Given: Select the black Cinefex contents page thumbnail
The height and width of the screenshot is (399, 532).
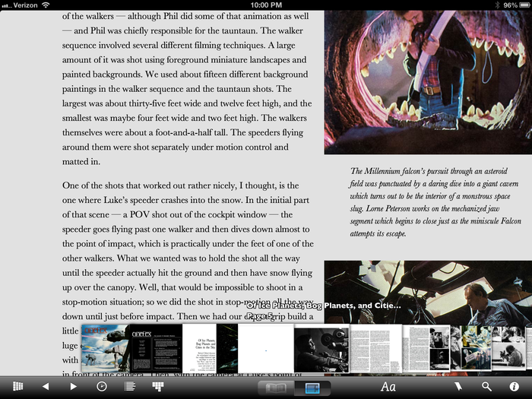Looking at the screenshot, I should click(x=156, y=348).
